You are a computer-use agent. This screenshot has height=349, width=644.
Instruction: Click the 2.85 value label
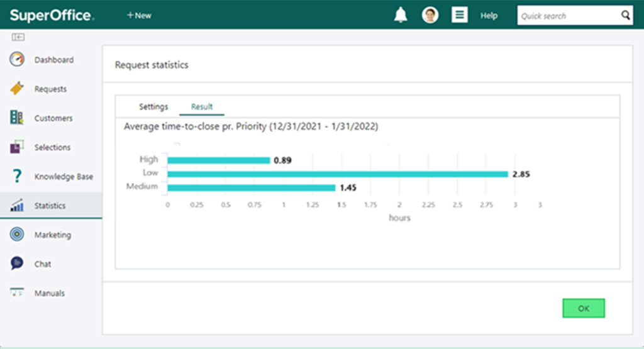click(521, 174)
